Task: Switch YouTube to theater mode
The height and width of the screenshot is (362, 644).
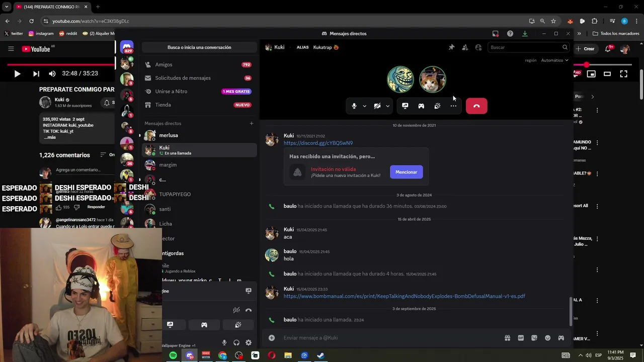Action: [x=607, y=74]
